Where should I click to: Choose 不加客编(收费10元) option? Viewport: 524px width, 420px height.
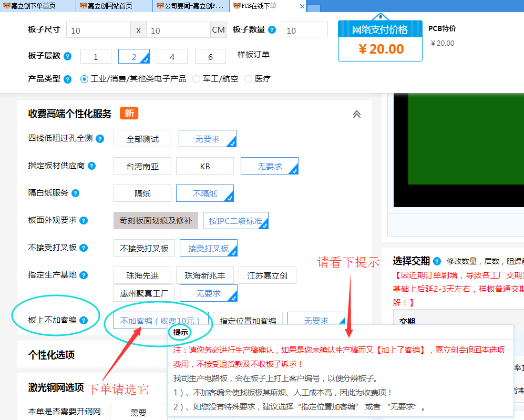click(x=157, y=321)
